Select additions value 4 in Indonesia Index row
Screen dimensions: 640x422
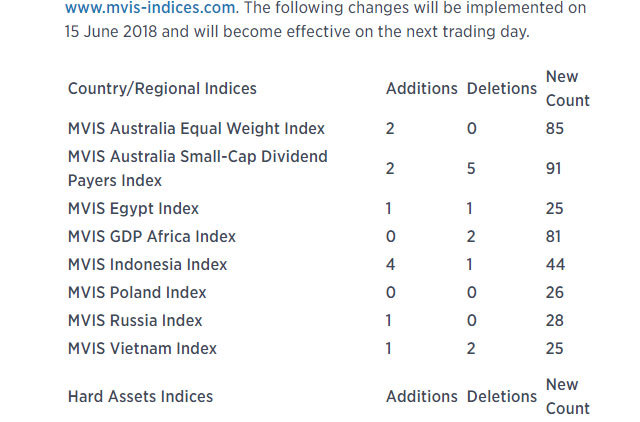(390, 265)
